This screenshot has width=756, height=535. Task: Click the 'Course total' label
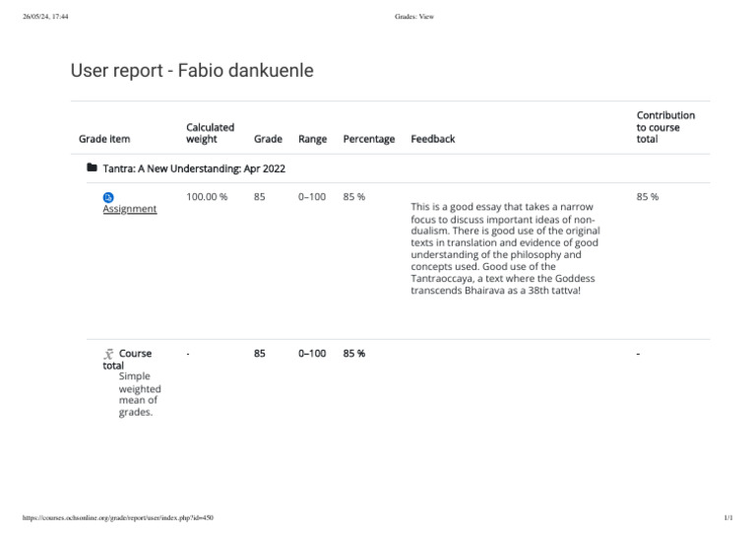point(127,360)
